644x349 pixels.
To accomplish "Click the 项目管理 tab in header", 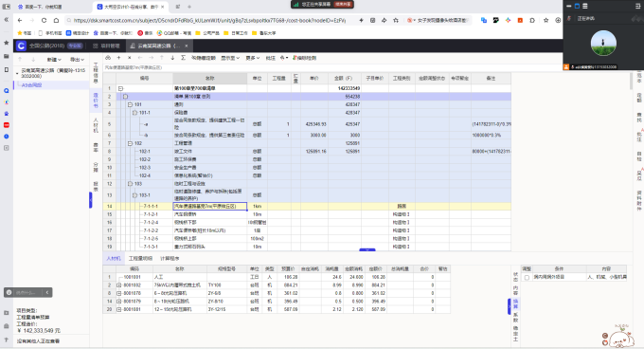I will [x=107, y=46].
